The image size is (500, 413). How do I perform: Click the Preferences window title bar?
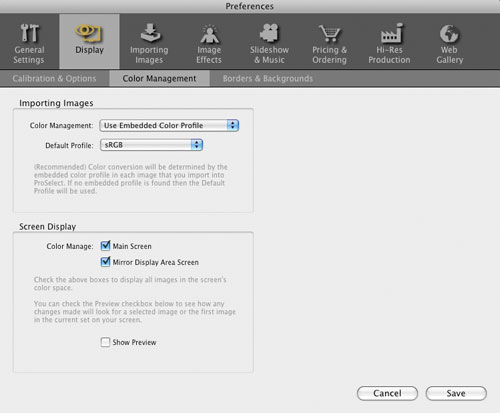coord(250,6)
